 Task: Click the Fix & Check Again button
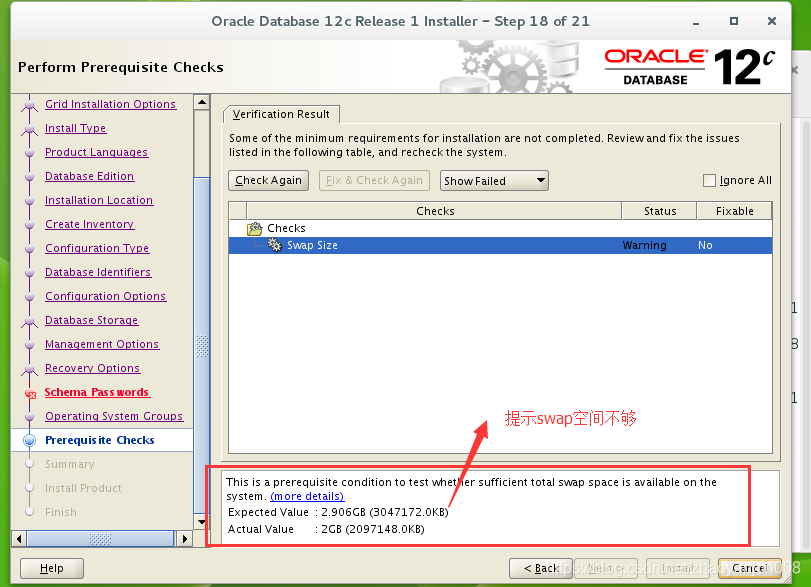point(374,180)
